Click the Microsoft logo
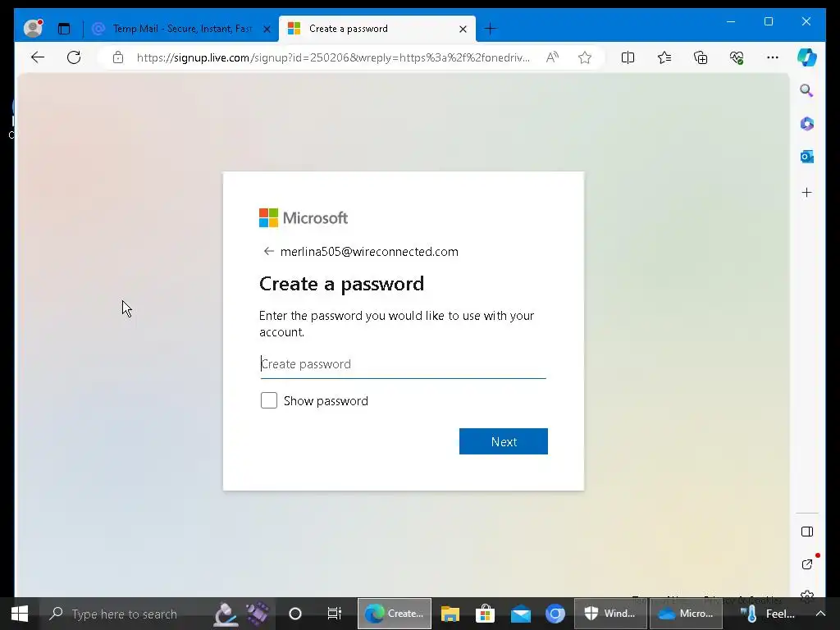The image size is (840, 630). [x=304, y=218]
